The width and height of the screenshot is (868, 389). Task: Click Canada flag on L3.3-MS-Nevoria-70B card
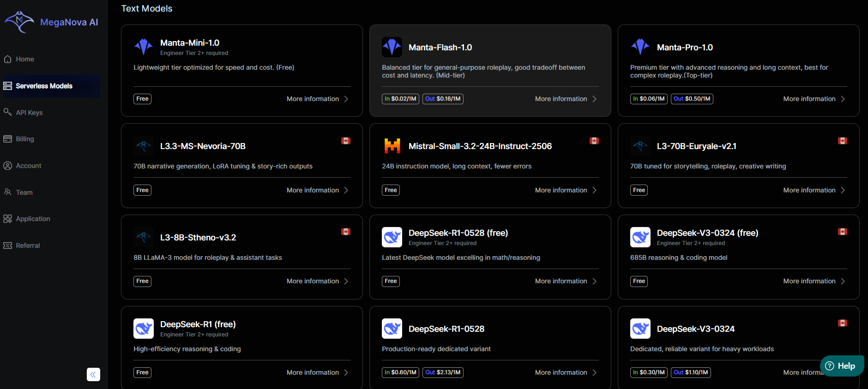click(345, 141)
